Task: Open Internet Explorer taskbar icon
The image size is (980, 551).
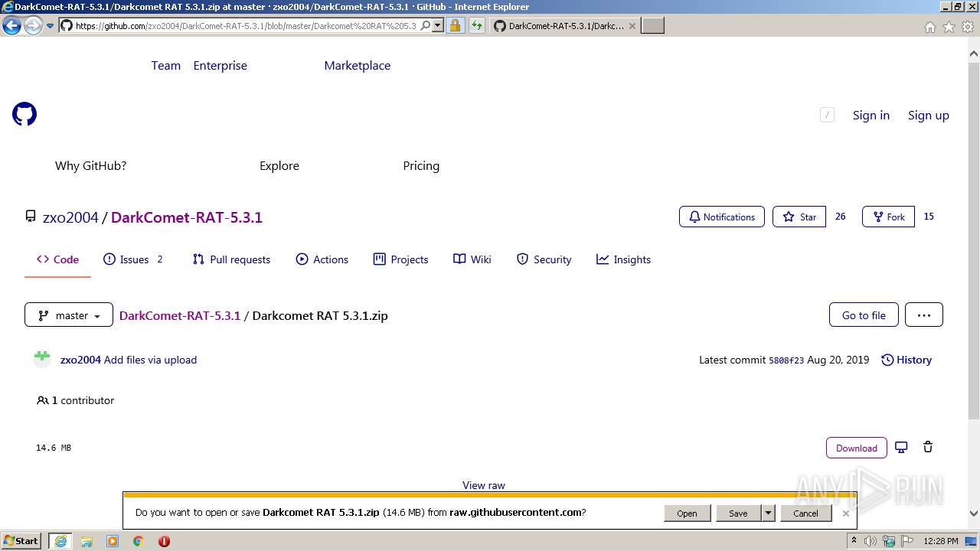Action: [60, 541]
